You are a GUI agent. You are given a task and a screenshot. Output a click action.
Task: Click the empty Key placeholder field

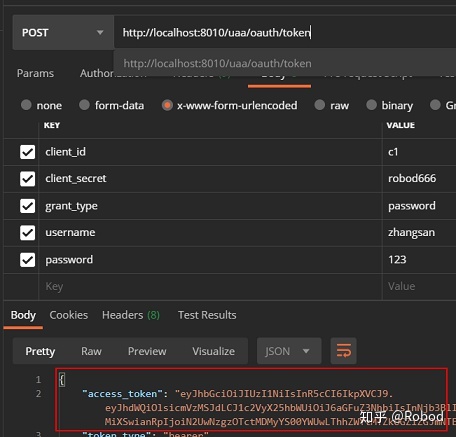pos(210,287)
